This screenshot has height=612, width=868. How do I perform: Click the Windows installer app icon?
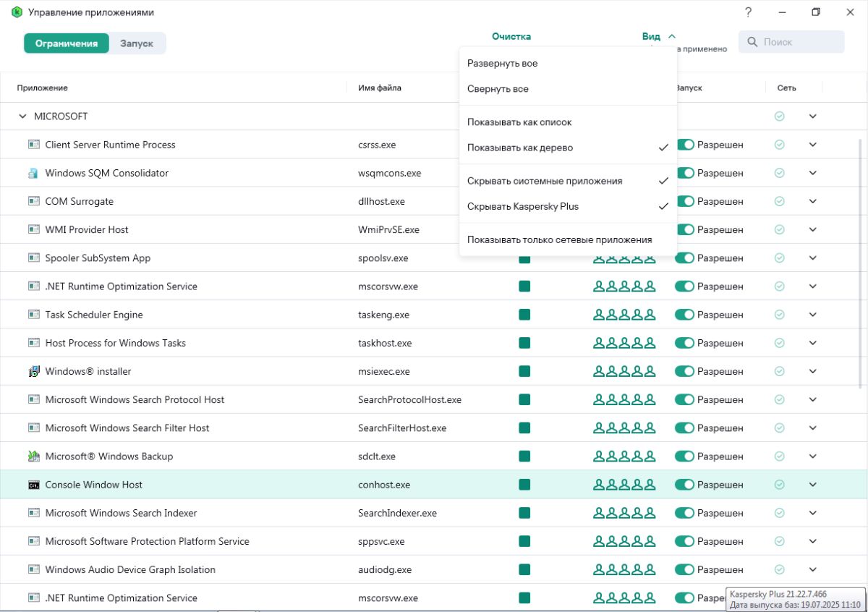33,372
